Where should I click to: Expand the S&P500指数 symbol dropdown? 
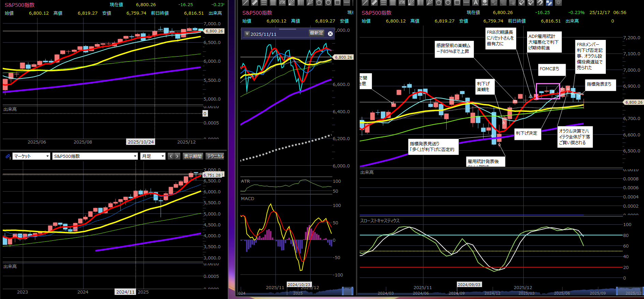click(x=95, y=156)
